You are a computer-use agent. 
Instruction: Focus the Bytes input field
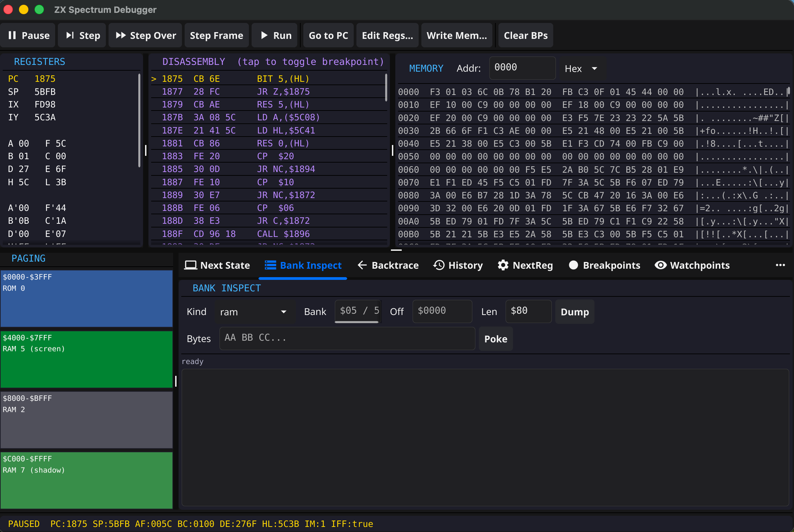(x=347, y=338)
